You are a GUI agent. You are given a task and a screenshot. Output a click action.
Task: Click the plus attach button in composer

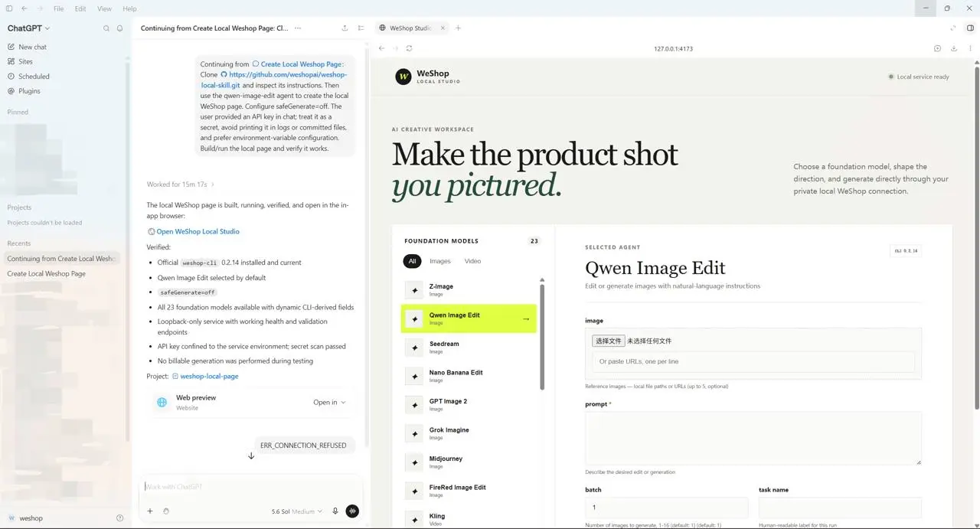click(x=150, y=511)
